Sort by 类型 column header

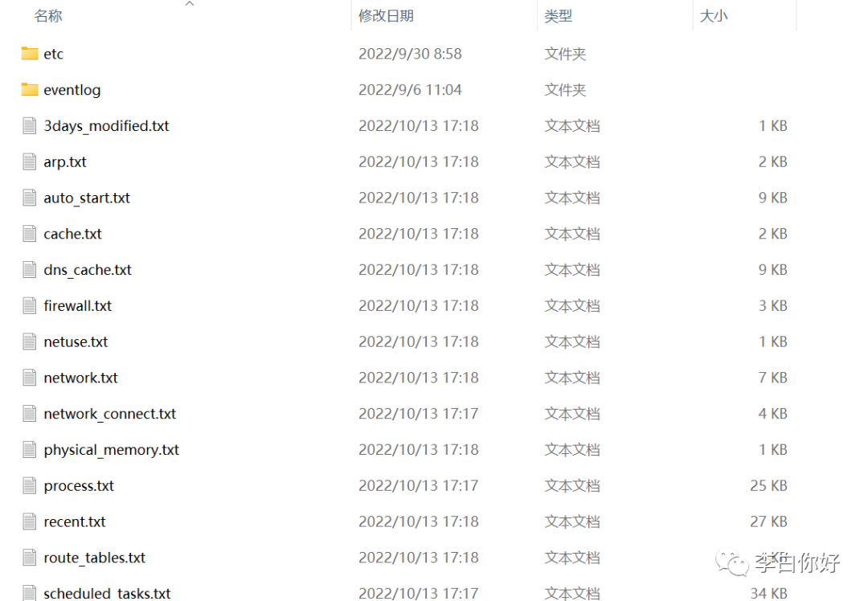coord(558,16)
